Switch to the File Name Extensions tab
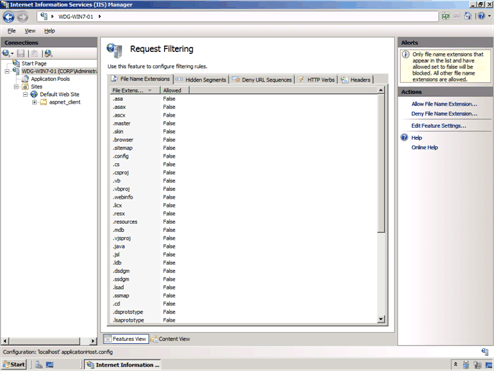495x372 pixels. 141,79
